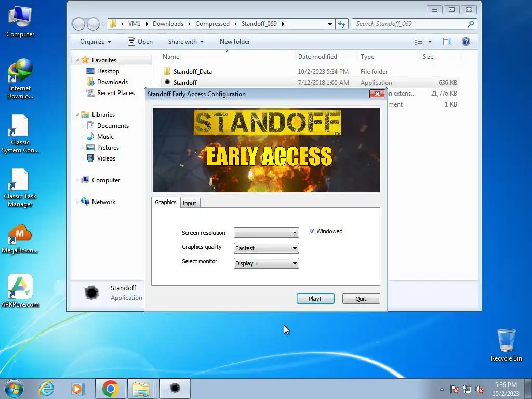Open the Windows Start menu
Viewport: 532px width, 399px height.
(x=14, y=389)
